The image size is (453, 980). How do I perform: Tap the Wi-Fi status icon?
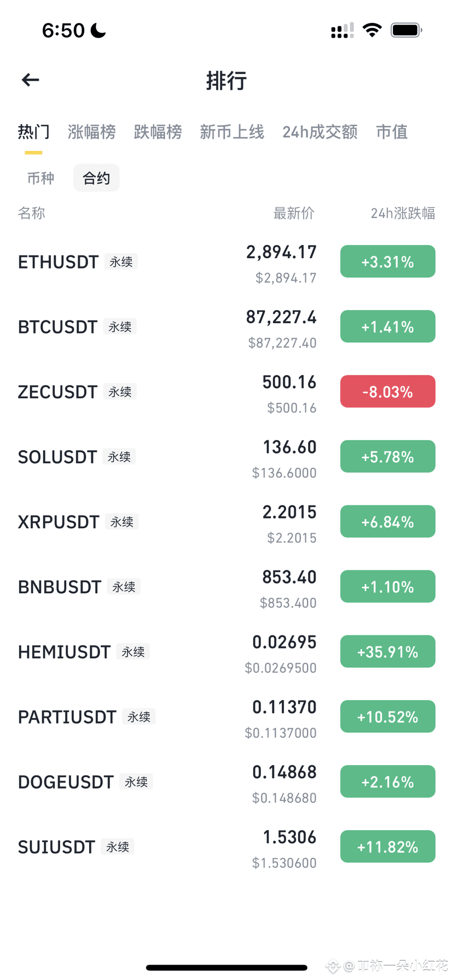tap(372, 30)
